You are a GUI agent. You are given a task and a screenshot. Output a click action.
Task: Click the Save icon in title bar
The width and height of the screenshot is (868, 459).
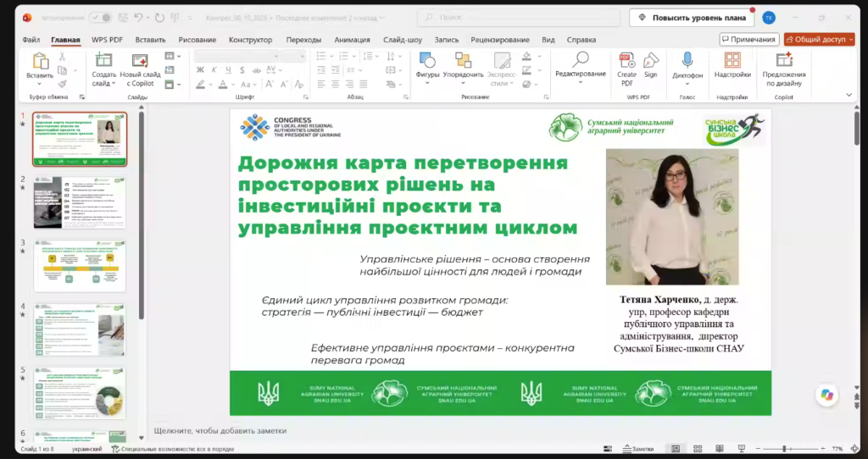point(122,18)
